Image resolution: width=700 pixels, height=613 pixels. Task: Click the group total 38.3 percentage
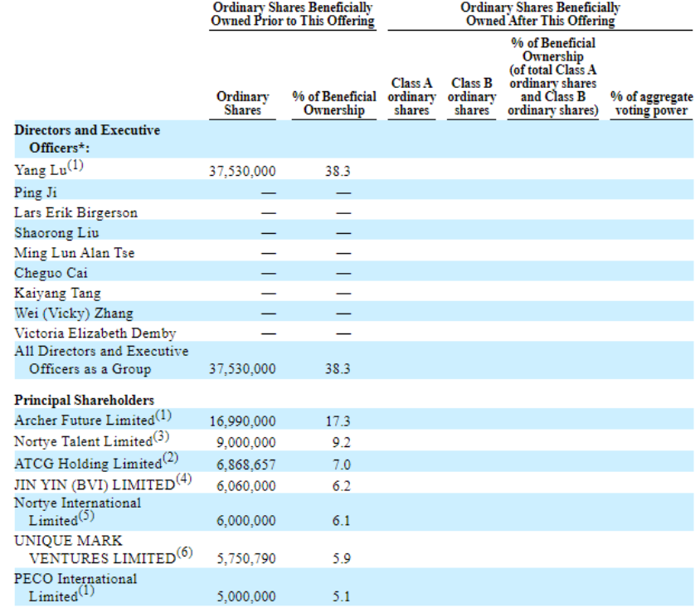click(338, 369)
